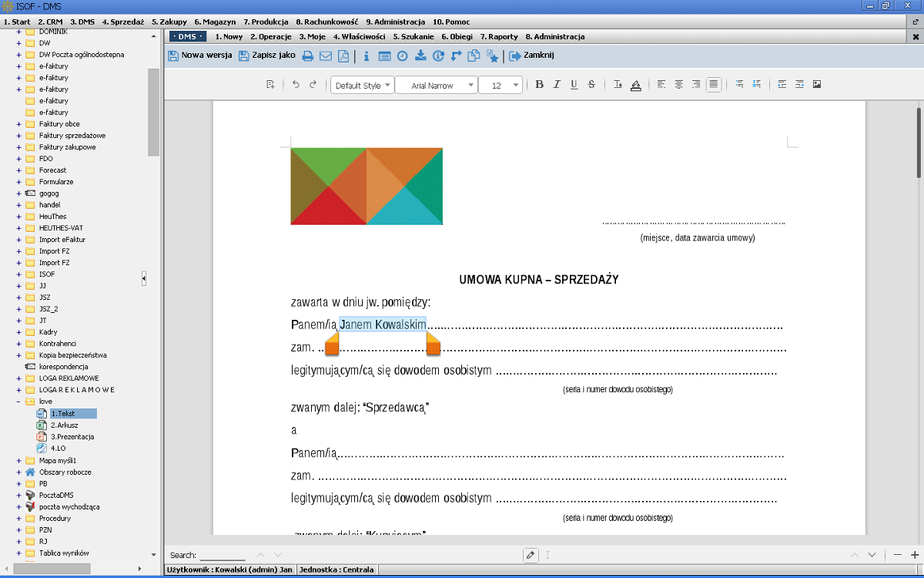Expand the 'Faktury sprzedażowe' folder
This screenshot has width=924, height=578.
tap(18, 136)
